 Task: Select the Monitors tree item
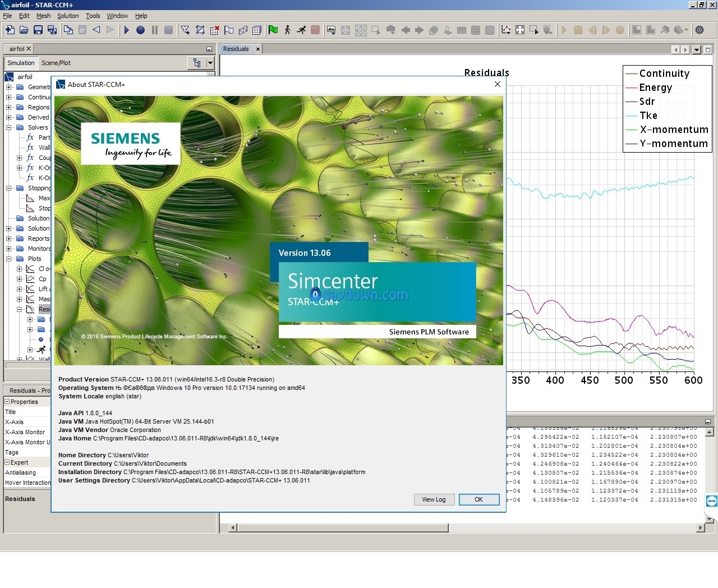[x=39, y=249]
